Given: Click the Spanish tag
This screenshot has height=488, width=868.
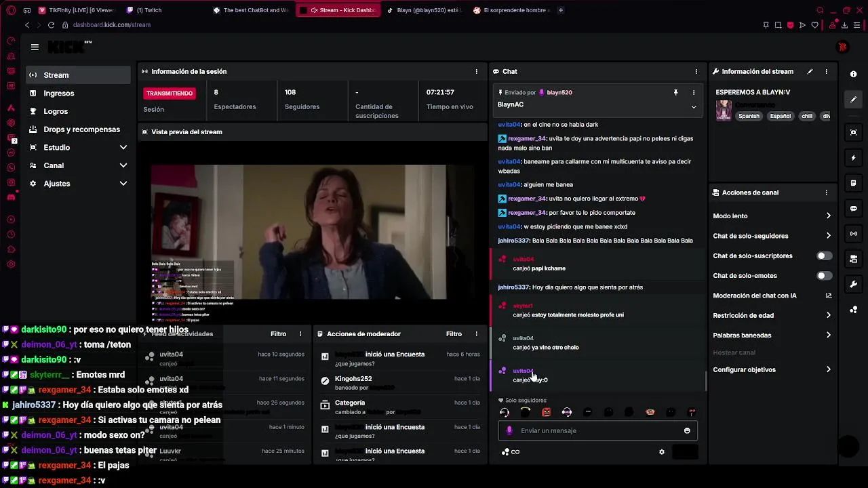Looking at the screenshot, I should [749, 116].
